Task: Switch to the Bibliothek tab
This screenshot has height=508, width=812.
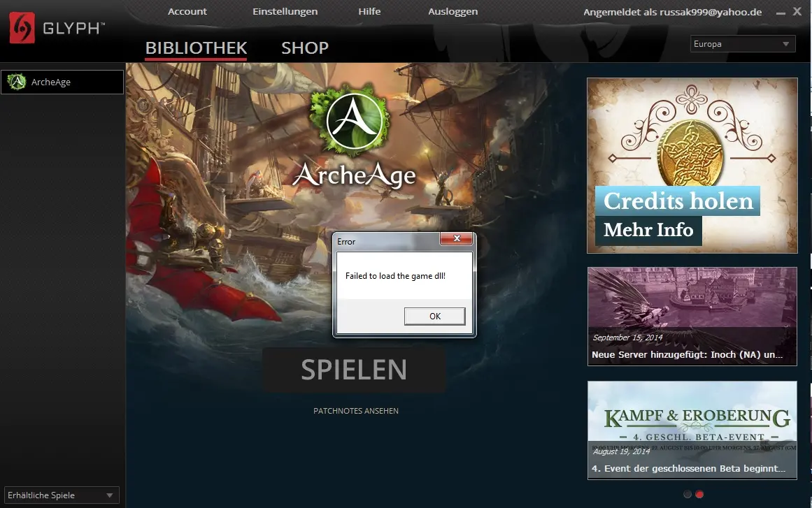Action: (196, 48)
